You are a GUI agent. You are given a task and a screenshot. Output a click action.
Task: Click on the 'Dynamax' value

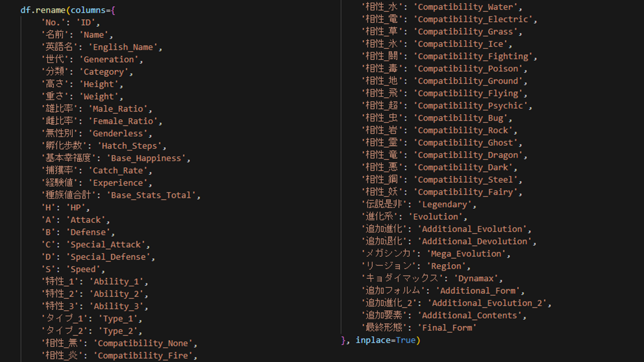(476, 278)
